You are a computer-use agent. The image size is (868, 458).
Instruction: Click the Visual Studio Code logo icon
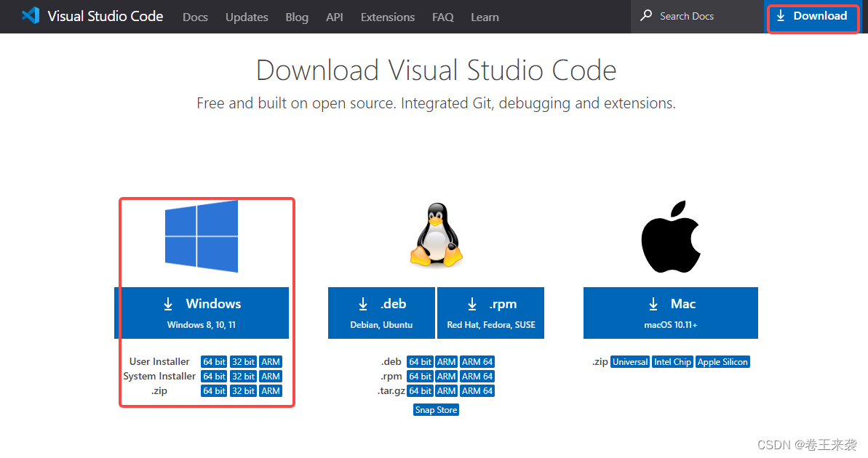pyautogui.click(x=31, y=15)
